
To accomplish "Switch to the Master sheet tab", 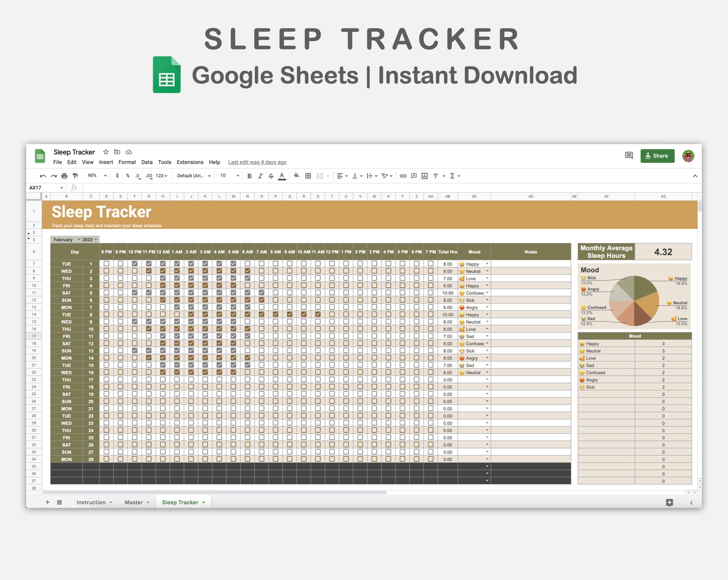I will [134, 502].
